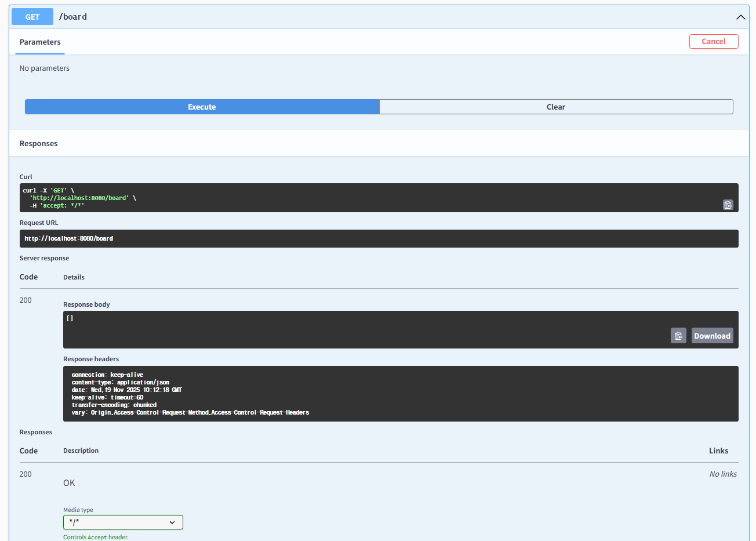Click the Links column header
756x541 pixels.
pos(718,451)
